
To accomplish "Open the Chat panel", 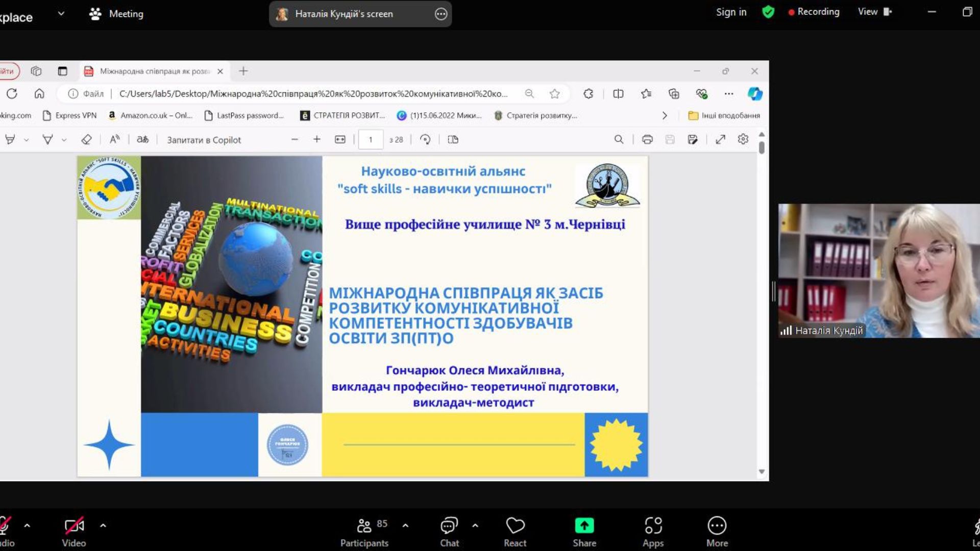I will (449, 532).
